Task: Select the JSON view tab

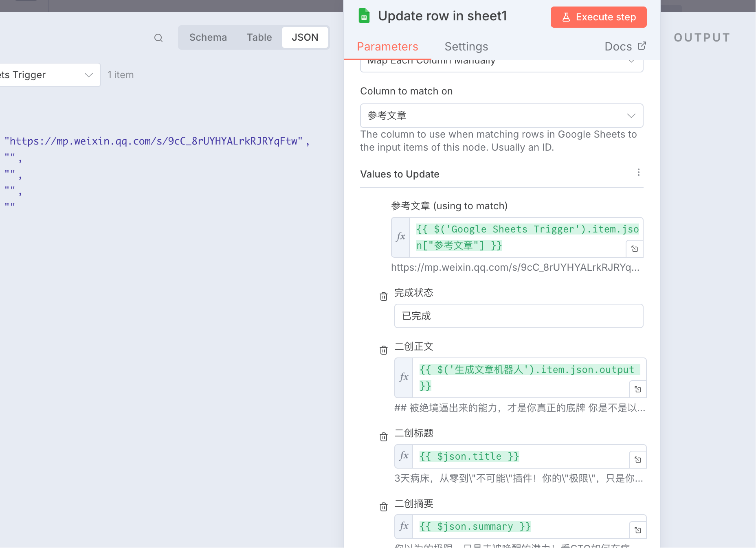Action: (x=305, y=37)
